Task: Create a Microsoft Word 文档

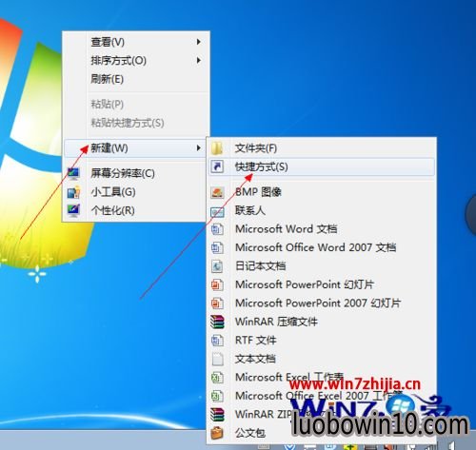Action: [x=322, y=229]
